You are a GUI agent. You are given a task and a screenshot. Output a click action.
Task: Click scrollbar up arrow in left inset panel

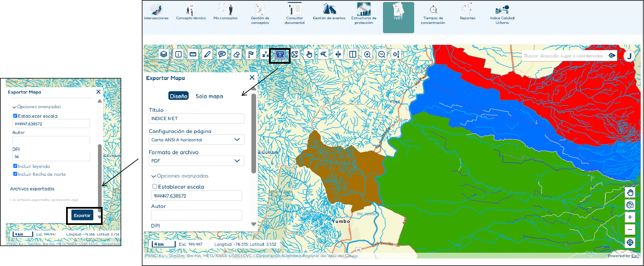point(100,101)
